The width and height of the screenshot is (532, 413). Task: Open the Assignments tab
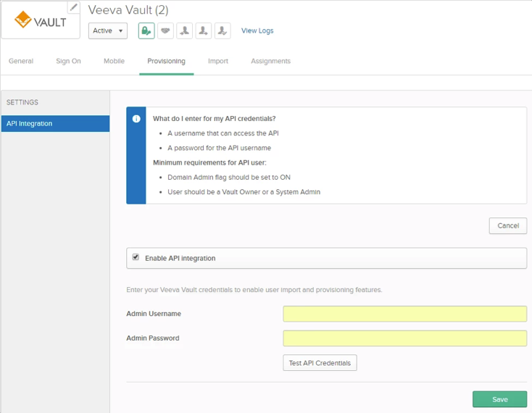coord(270,61)
